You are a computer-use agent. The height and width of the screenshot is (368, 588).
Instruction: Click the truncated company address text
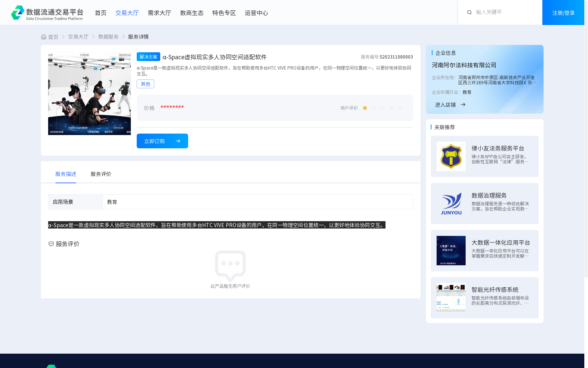tap(497, 80)
